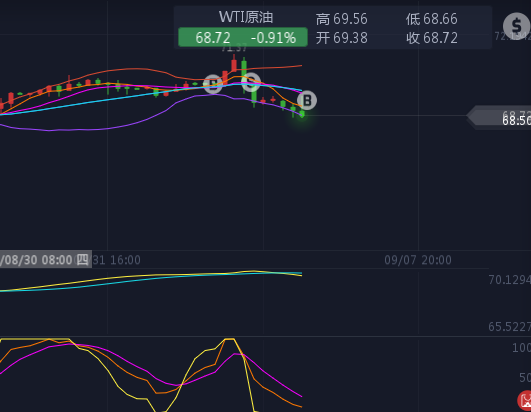531x412 pixels.
Task: Click the 71.37 high price annotation
Action: point(234,49)
